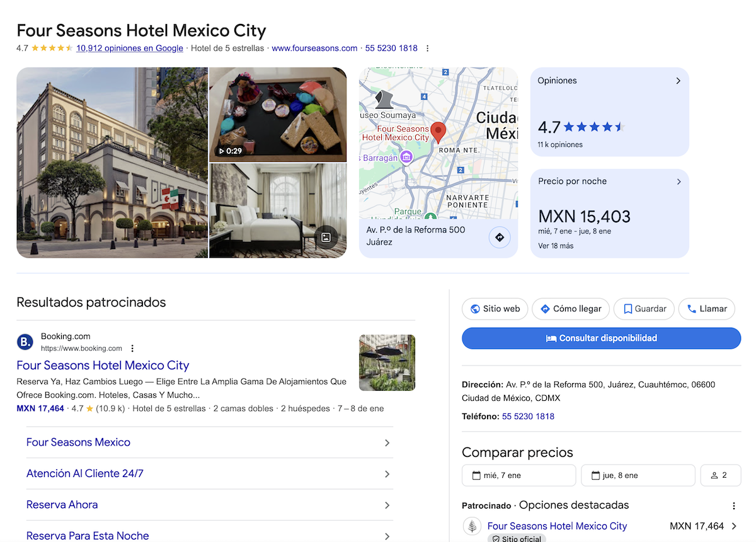Play the 0:29 video thumbnail
This screenshot has height=542, width=756.
tap(278, 115)
